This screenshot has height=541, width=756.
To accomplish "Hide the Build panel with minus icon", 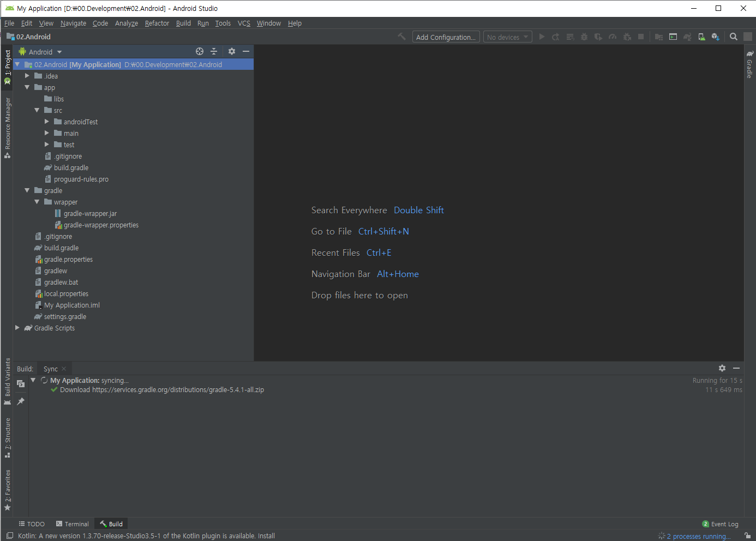I will pyautogui.click(x=736, y=368).
